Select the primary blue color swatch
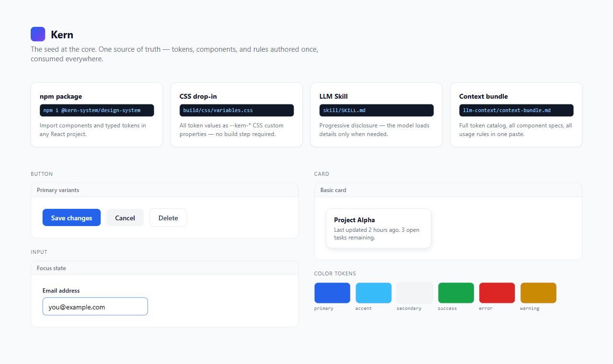The height and width of the screenshot is (364, 613). click(x=332, y=293)
